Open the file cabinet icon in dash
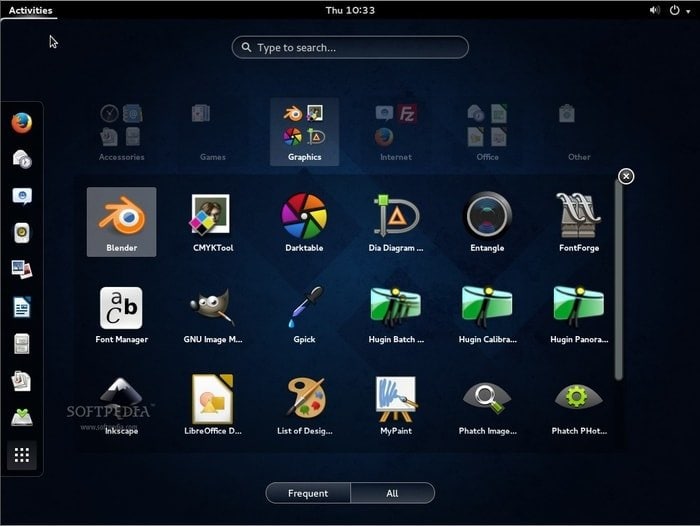The image size is (700, 526). pos(22,344)
